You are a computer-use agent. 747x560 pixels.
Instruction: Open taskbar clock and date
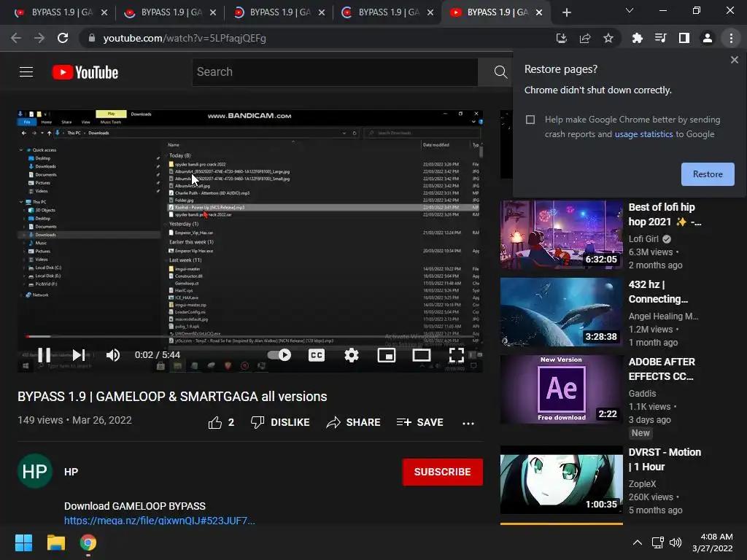point(712,542)
